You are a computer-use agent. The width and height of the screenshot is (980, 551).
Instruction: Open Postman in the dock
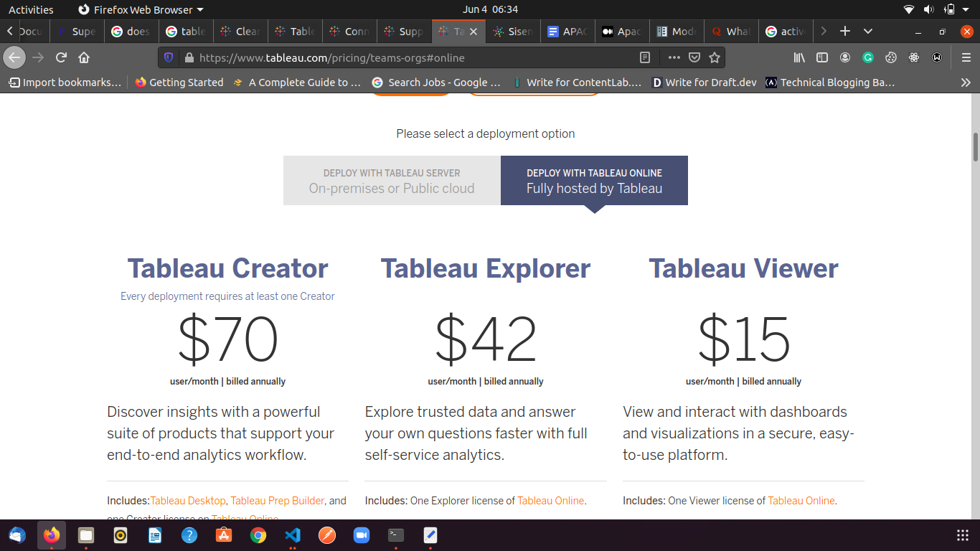click(326, 535)
